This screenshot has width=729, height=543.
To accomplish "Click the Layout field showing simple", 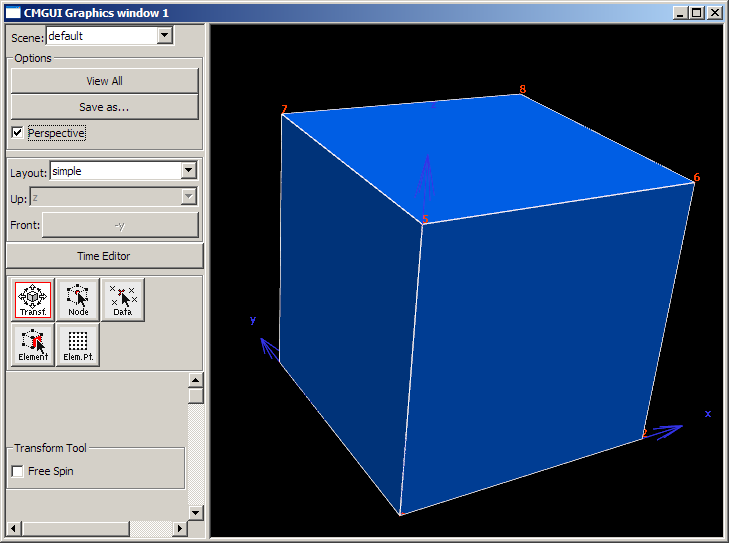I will click(x=116, y=171).
